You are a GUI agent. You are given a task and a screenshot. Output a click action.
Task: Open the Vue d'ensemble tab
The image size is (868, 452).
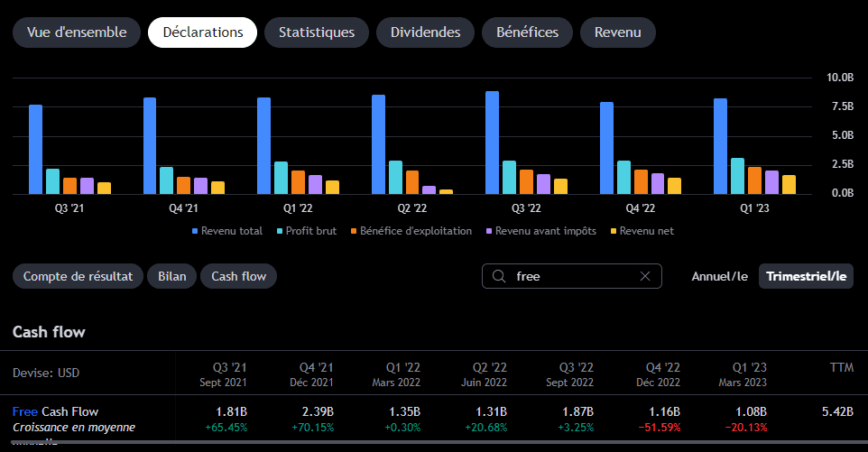(x=77, y=32)
